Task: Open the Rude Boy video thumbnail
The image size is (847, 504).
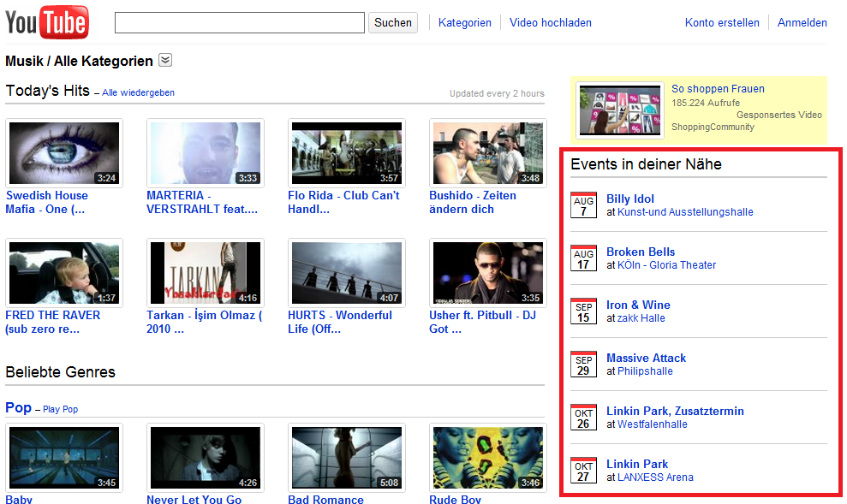Action: pos(488,458)
